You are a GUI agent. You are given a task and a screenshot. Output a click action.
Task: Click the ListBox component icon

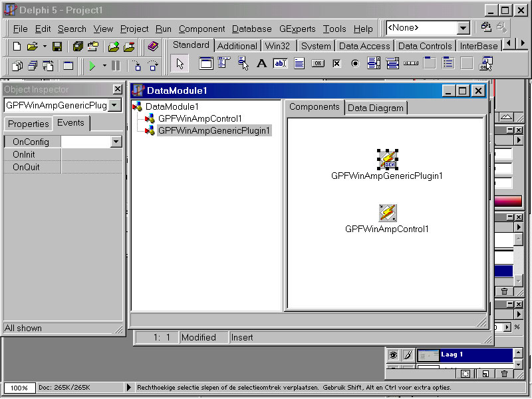pos(374,64)
